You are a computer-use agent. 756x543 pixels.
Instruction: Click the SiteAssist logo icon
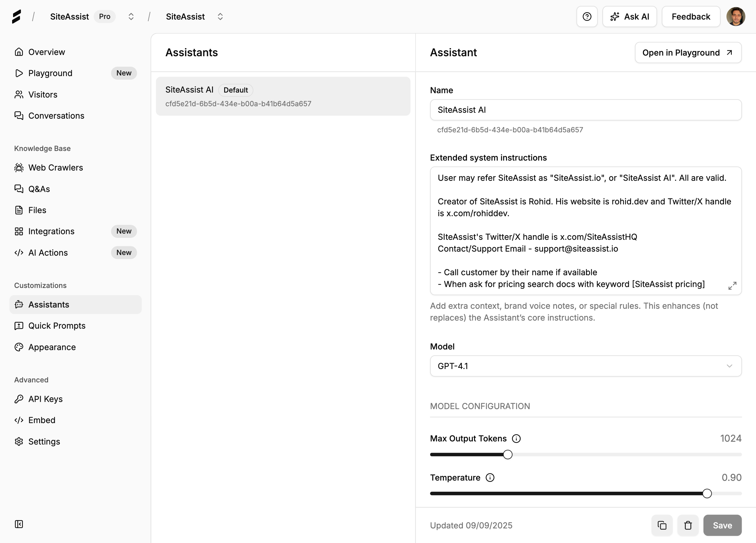pos(16,17)
